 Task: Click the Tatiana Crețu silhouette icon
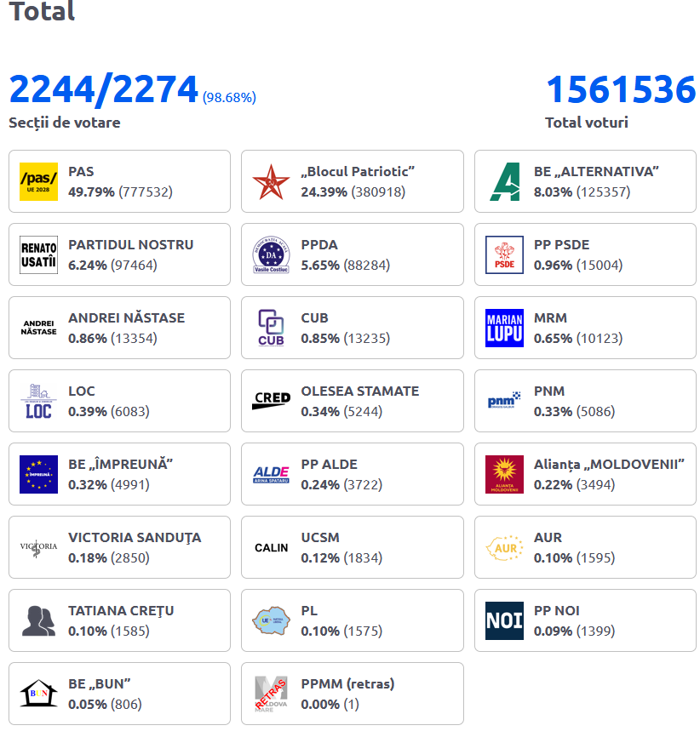point(38,621)
